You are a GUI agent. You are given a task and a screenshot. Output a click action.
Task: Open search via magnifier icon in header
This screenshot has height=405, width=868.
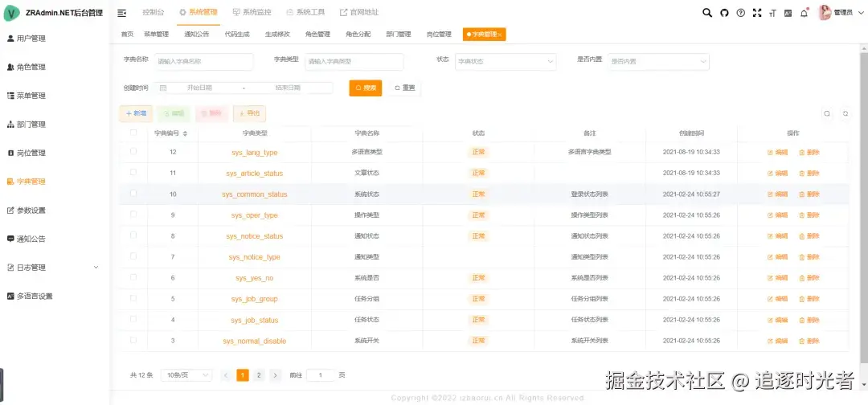click(707, 13)
